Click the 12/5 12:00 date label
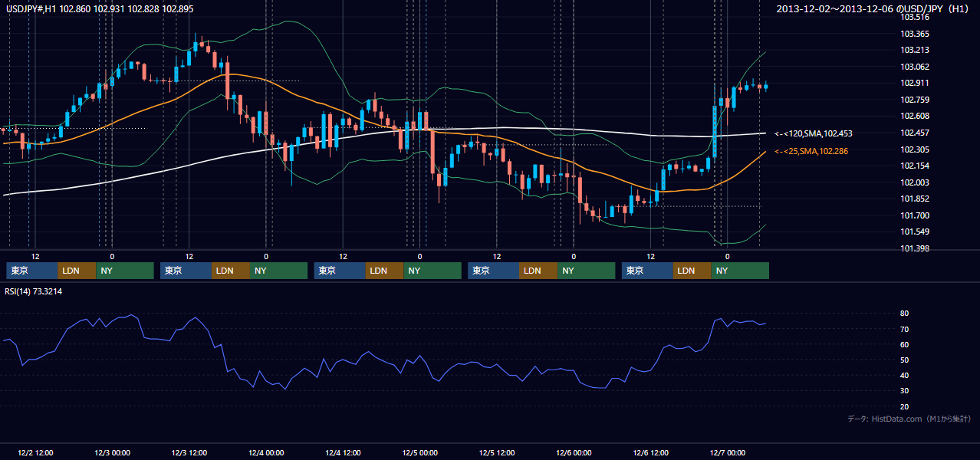This screenshot has height=460, width=980. point(496,453)
